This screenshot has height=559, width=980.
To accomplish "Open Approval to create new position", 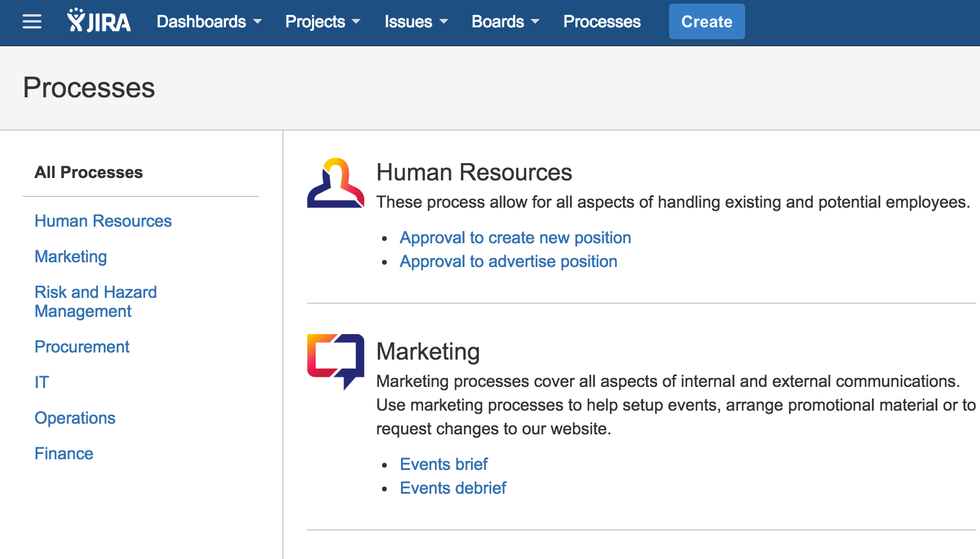I will click(x=515, y=238).
